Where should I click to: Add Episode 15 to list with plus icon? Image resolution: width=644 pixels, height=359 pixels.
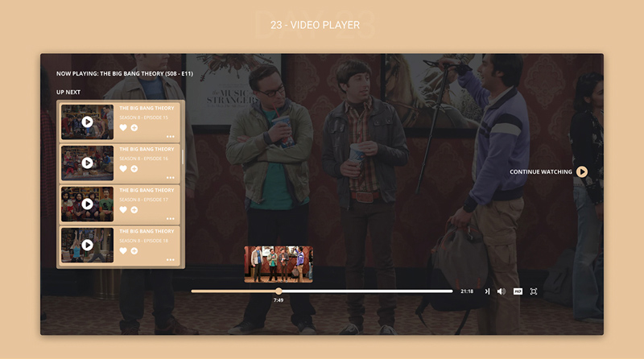pyautogui.click(x=134, y=128)
